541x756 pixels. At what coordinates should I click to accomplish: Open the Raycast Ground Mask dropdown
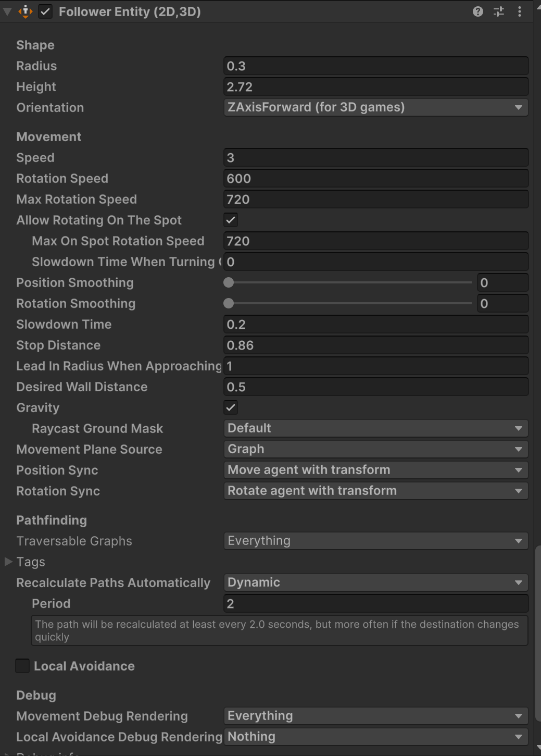375,428
